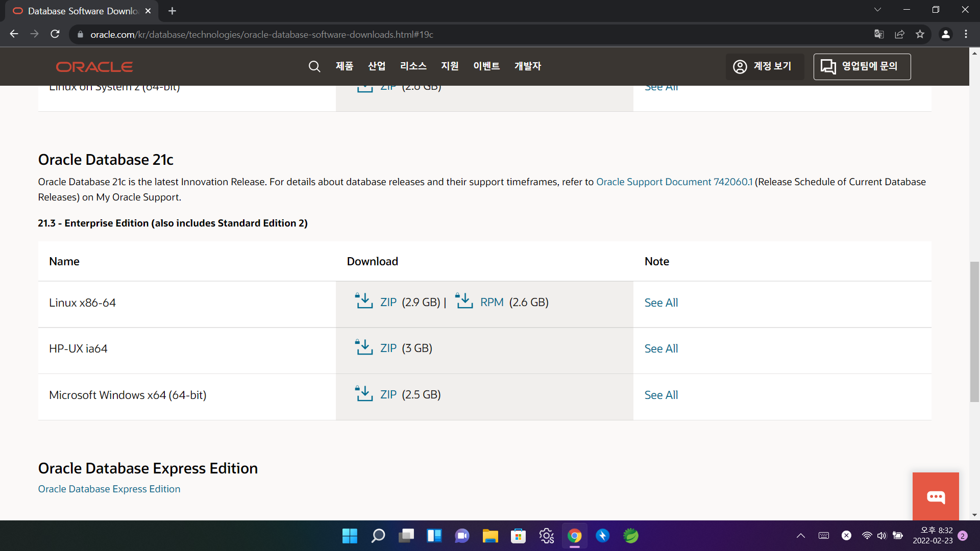This screenshot has height=551, width=980.
Task: Click the page vertical scrollbar thumb
Action: [974, 332]
